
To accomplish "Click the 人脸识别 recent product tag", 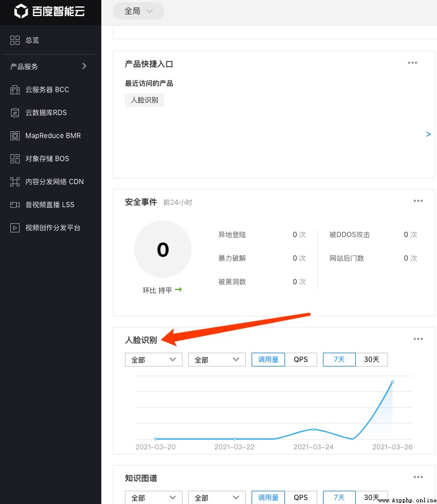I will pyautogui.click(x=145, y=100).
